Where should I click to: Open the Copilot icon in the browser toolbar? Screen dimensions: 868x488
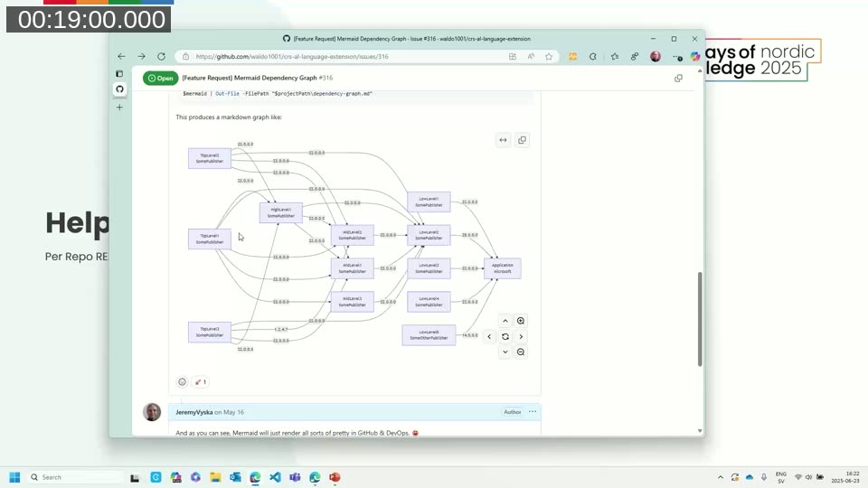694,56
